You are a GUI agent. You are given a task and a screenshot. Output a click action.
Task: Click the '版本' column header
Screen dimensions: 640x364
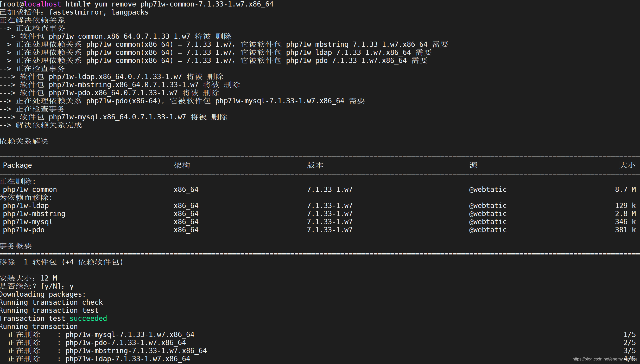[x=315, y=165]
